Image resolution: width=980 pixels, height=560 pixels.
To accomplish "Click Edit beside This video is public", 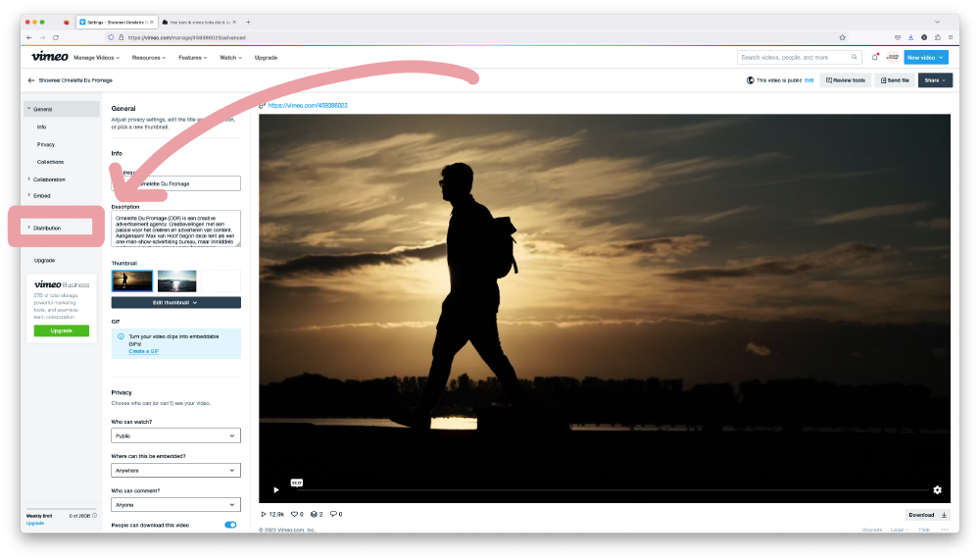I will click(x=809, y=80).
